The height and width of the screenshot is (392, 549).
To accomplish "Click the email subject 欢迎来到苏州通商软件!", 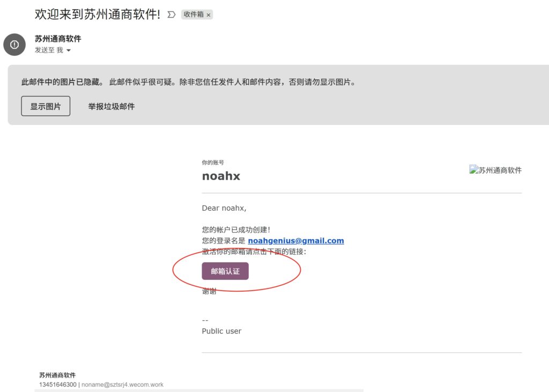I will pyautogui.click(x=98, y=14).
